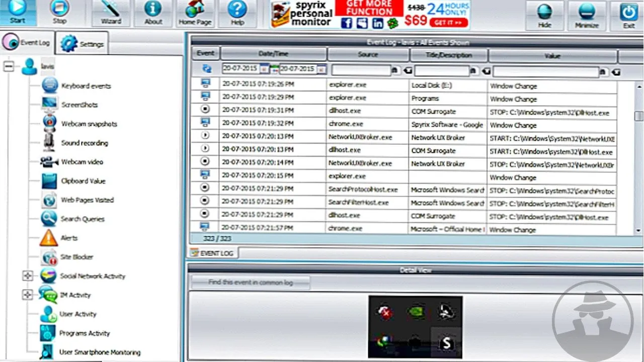Viewport: 644px width, 362px height.
Task: Click LinkedIn icon in banner
Action: (x=377, y=23)
